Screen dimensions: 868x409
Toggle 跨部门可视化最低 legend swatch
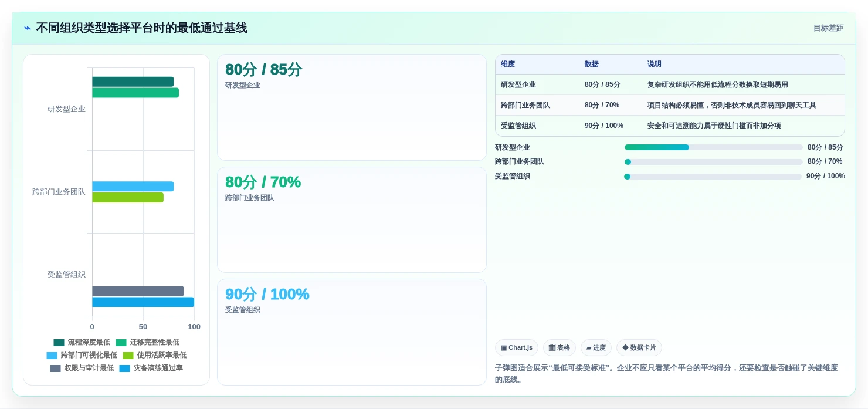(x=52, y=356)
